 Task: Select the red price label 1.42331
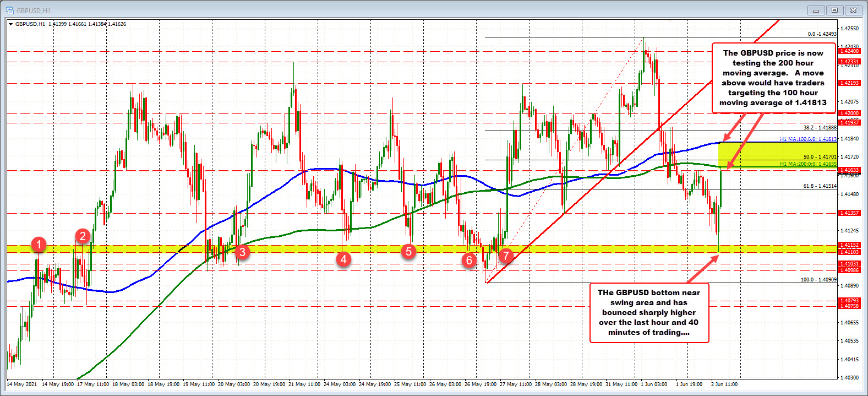(849, 62)
